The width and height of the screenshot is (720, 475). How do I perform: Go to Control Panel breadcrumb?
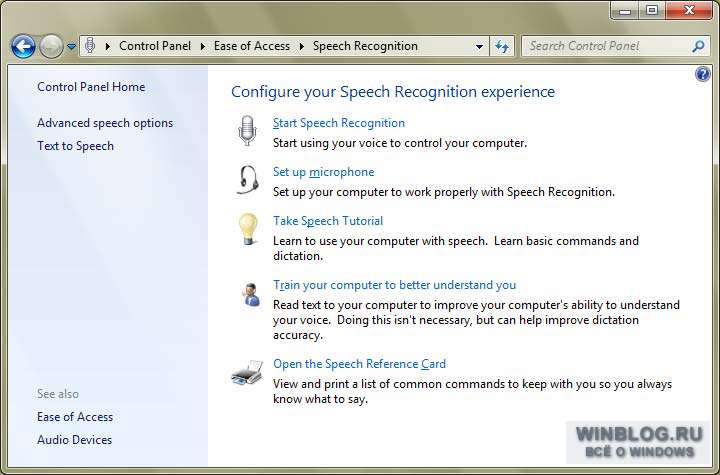tap(155, 46)
